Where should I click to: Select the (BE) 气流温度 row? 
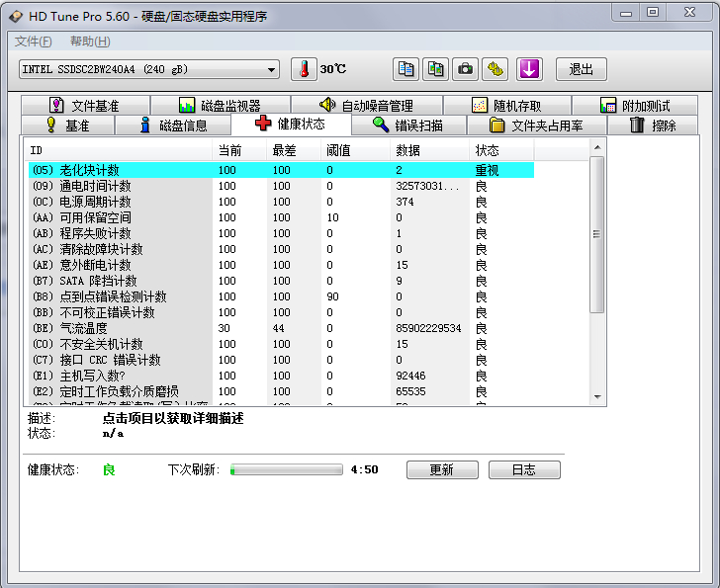pos(281,328)
